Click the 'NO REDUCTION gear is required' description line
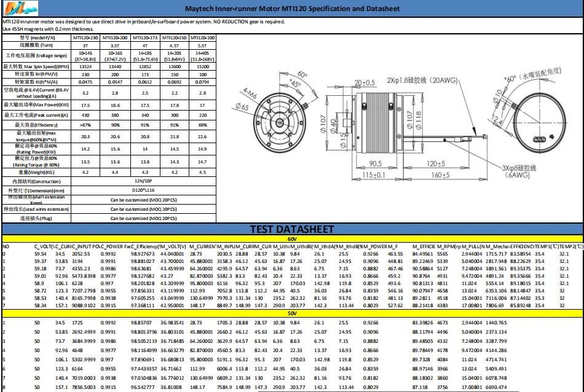The width and height of the screenshot is (584, 392). click(x=143, y=22)
